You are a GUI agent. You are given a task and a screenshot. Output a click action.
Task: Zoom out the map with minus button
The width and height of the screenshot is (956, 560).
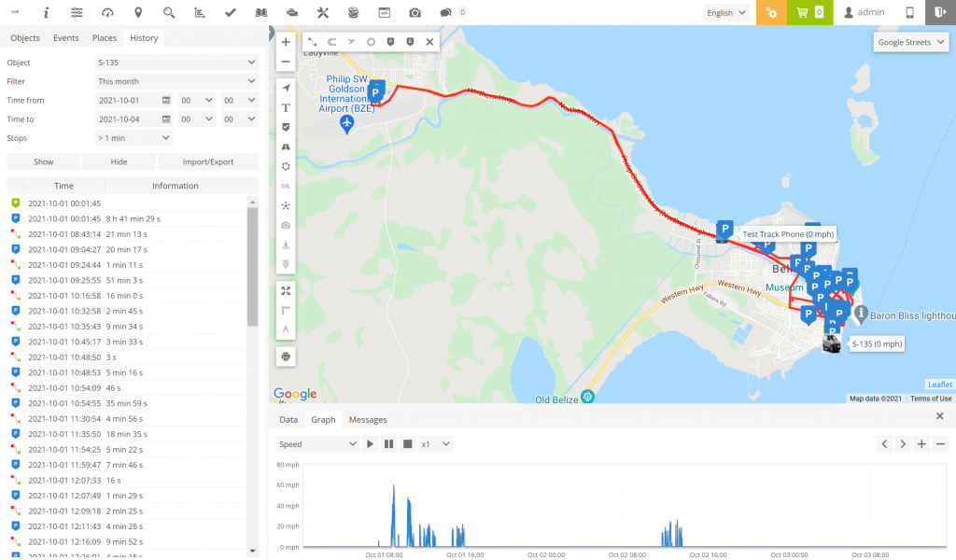pyautogui.click(x=286, y=62)
